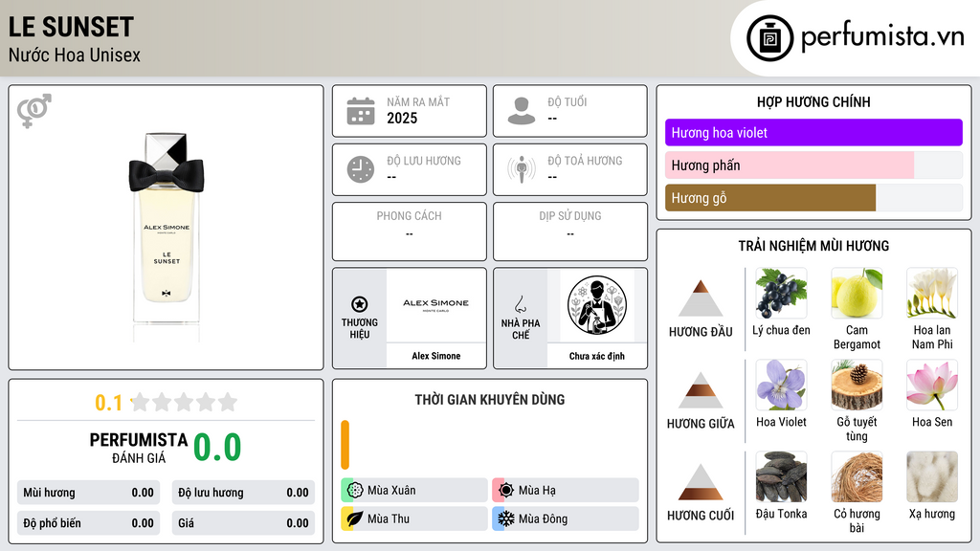Click the perfumista.vn site name
This screenshot has width=980, height=551.
[882, 36]
